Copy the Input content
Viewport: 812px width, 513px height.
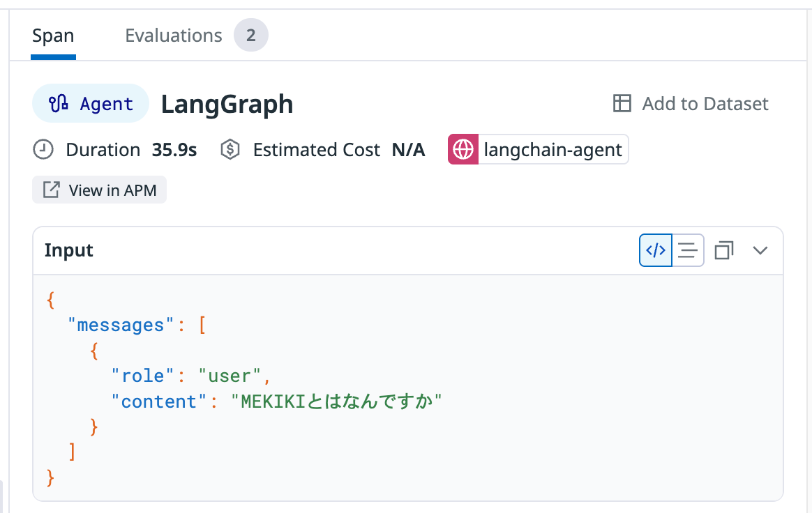click(724, 250)
